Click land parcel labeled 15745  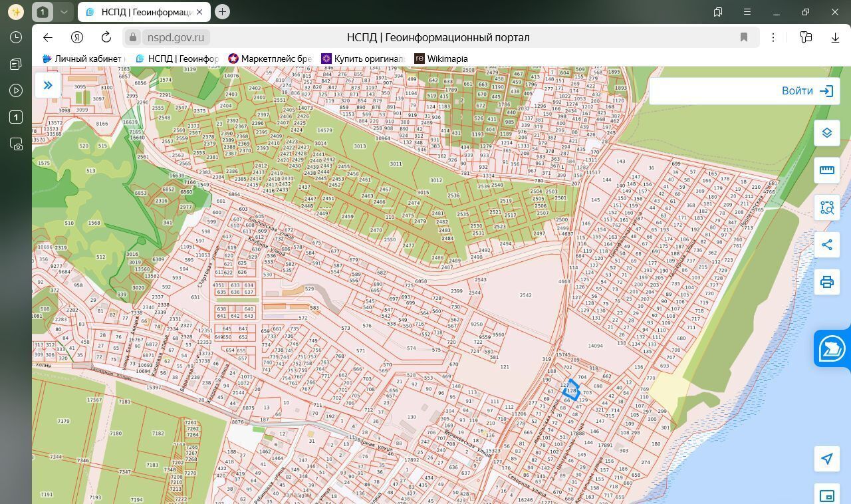click(564, 355)
